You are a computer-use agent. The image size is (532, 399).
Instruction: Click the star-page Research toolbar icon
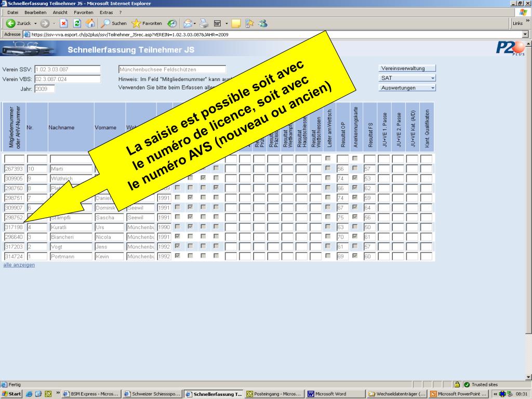tap(249, 23)
